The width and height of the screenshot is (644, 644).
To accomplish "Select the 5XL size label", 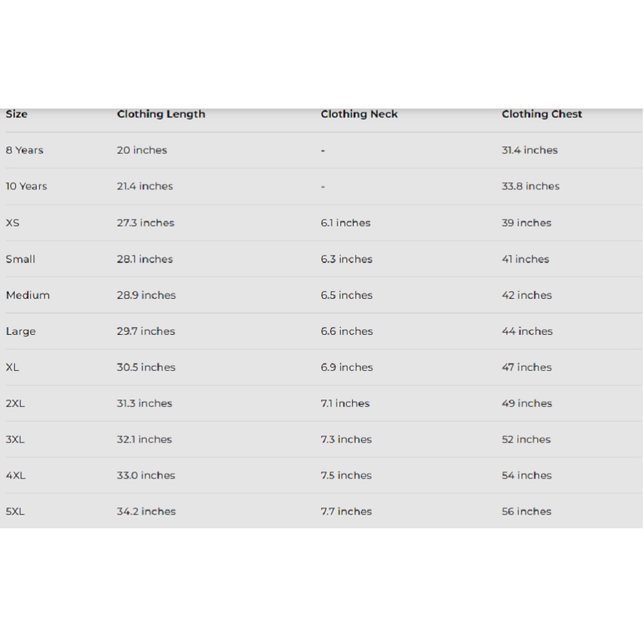I will click(15, 511).
